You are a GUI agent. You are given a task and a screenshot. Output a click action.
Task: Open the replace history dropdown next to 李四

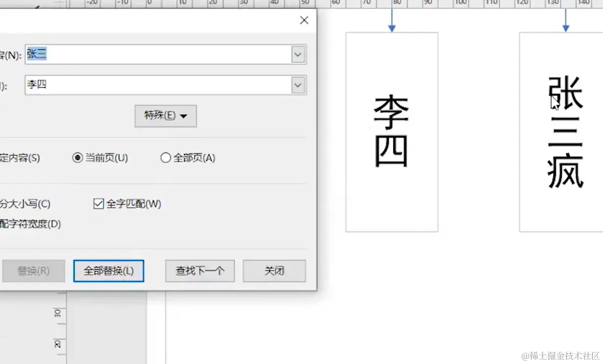click(x=298, y=85)
